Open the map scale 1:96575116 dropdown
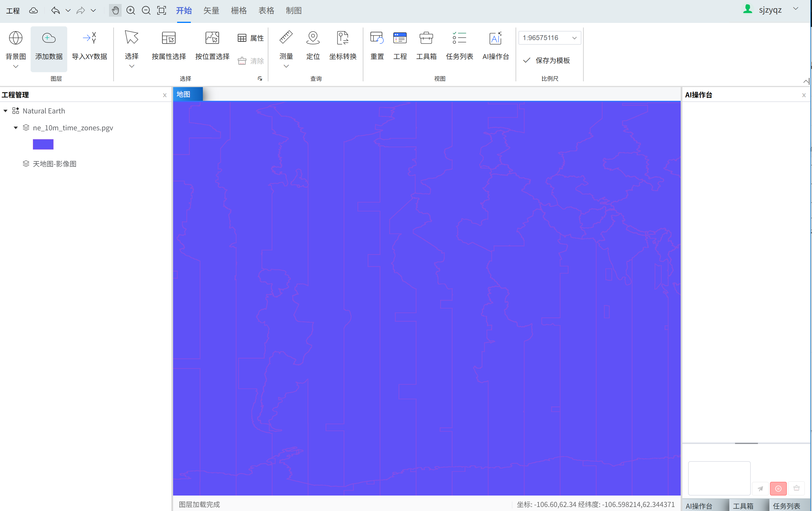The width and height of the screenshot is (812, 511). click(x=574, y=38)
